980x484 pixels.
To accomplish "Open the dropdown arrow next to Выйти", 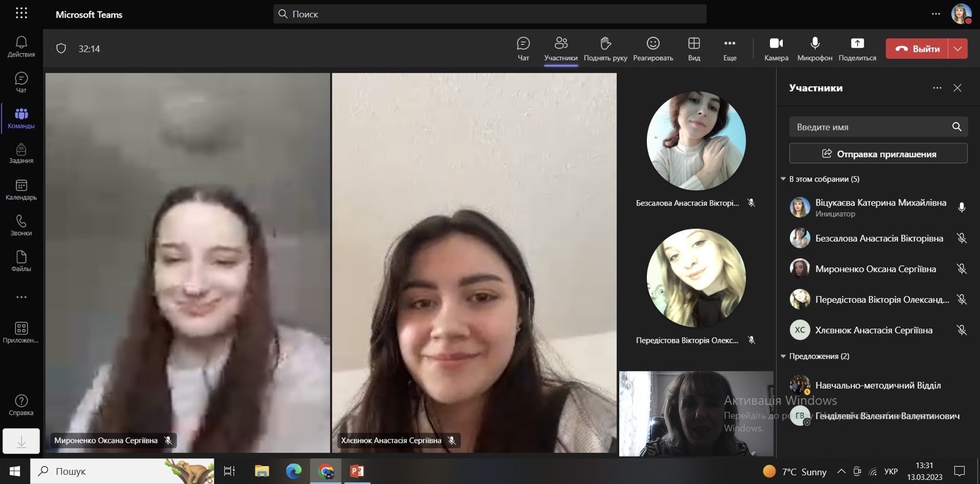I will [x=958, y=49].
